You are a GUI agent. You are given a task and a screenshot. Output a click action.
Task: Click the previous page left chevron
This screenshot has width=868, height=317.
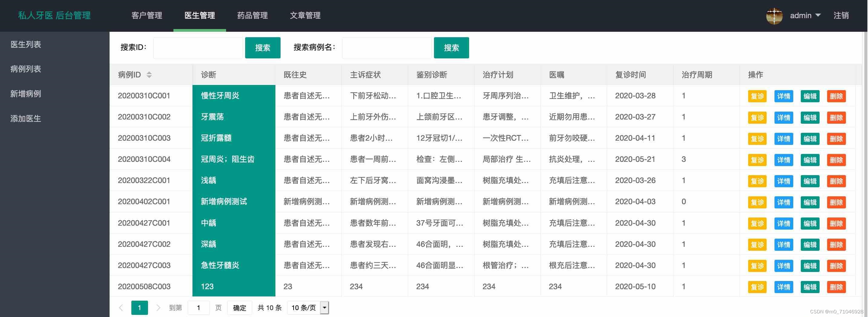coord(121,308)
